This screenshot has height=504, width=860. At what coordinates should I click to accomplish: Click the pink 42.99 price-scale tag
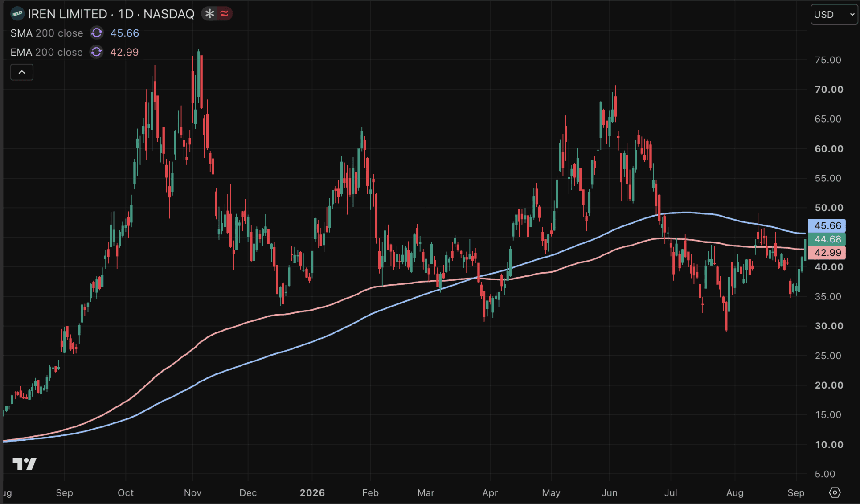827,253
